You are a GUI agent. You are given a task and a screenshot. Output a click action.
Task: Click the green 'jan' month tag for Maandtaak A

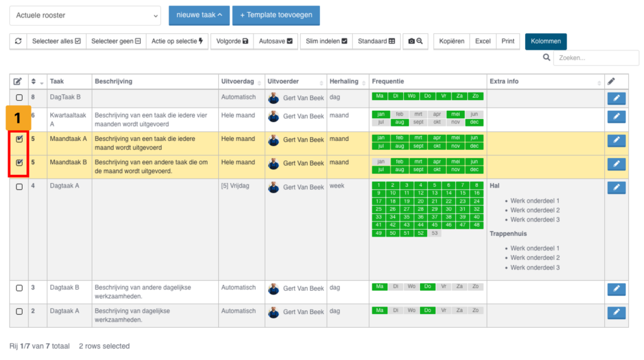tap(380, 138)
